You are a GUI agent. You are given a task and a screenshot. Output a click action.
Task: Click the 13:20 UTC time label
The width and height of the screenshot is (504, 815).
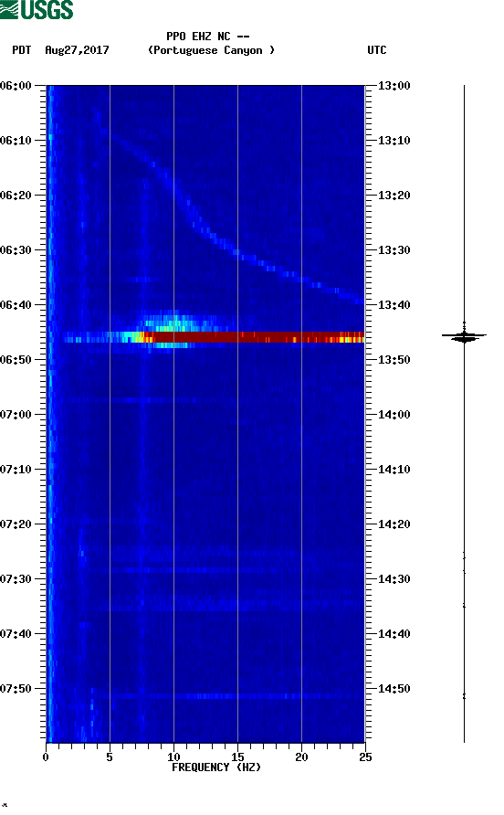tap(394, 196)
